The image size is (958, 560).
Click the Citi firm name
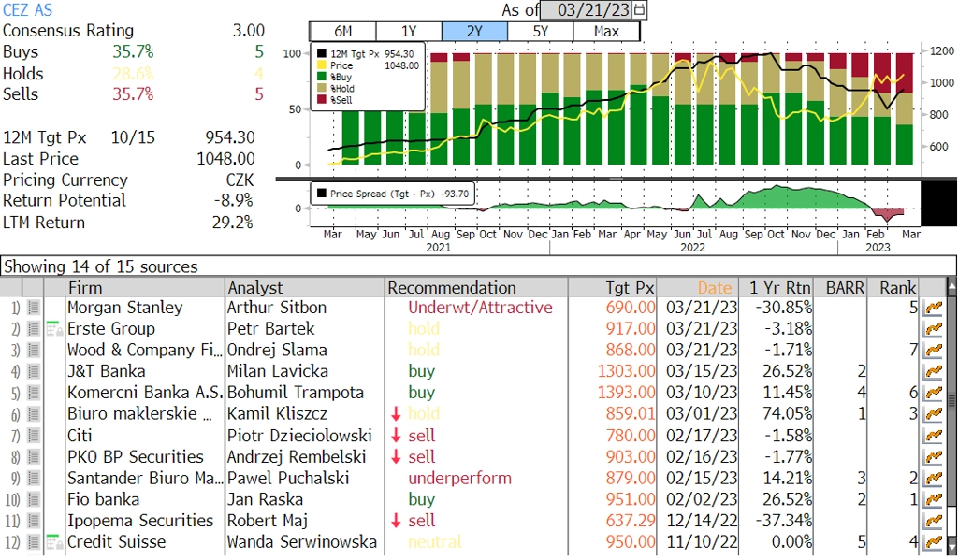coord(80,436)
